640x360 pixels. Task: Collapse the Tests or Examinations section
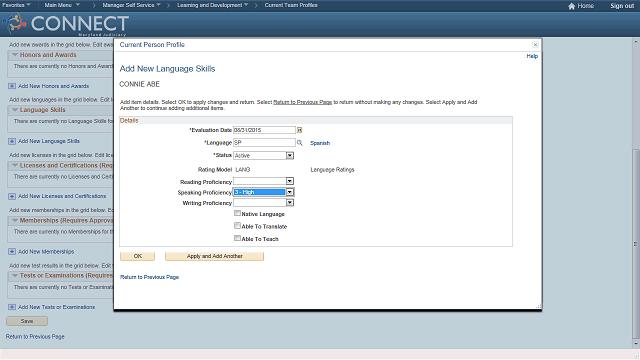pos(15,276)
